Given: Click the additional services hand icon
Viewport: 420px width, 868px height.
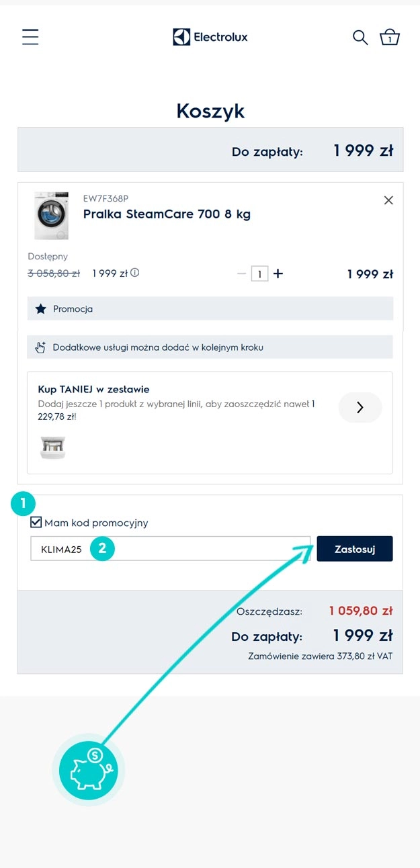Looking at the screenshot, I should click(x=40, y=347).
